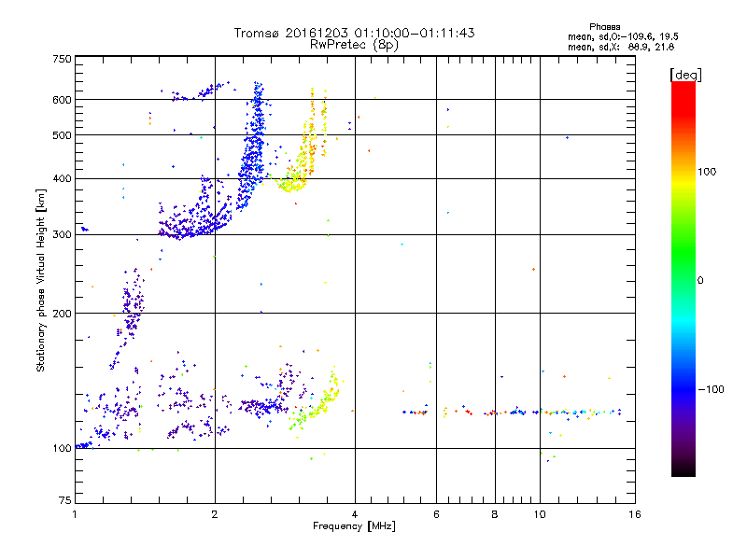Click the x-axis tick label '16'
The height and width of the screenshot is (560, 747).
pyautogui.click(x=635, y=514)
